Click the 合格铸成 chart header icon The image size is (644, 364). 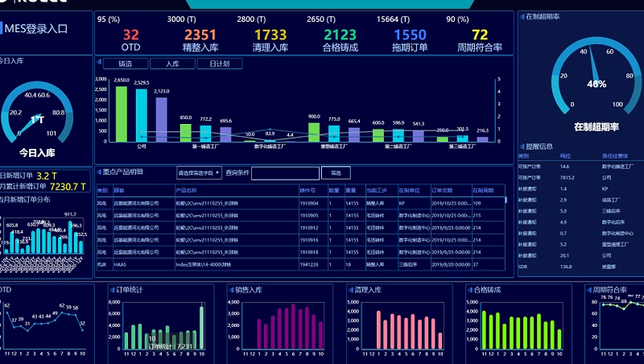[469, 289]
